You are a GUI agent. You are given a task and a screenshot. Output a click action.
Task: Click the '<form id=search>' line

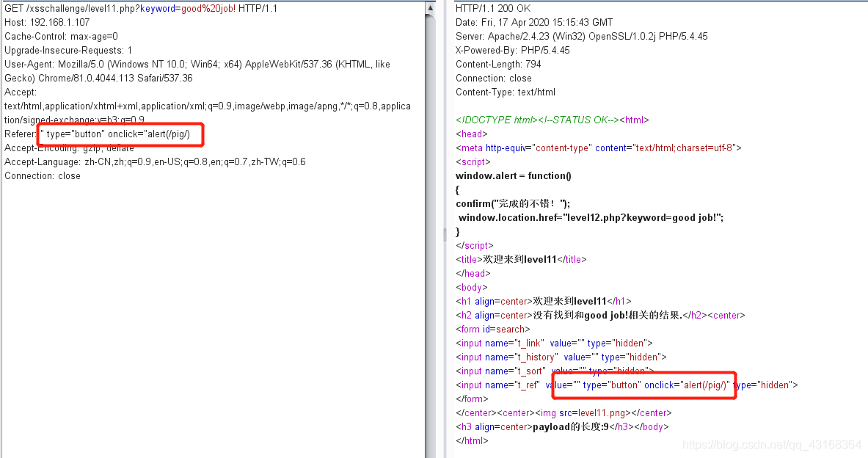[x=492, y=329]
